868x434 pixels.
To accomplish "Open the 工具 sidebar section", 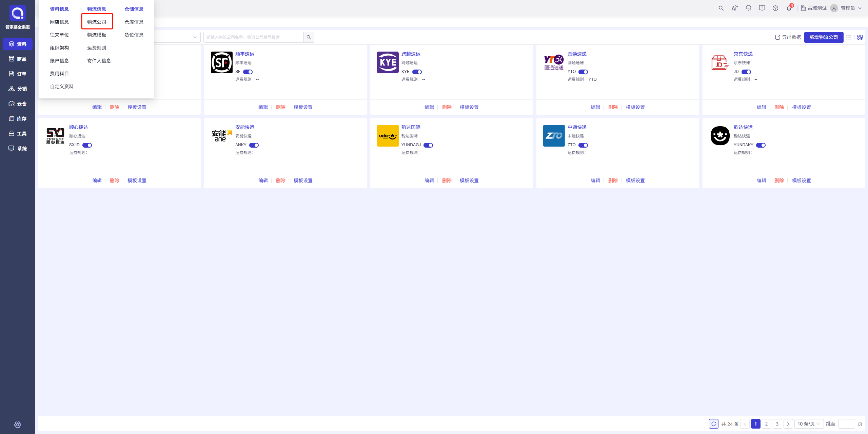I will (18, 133).
